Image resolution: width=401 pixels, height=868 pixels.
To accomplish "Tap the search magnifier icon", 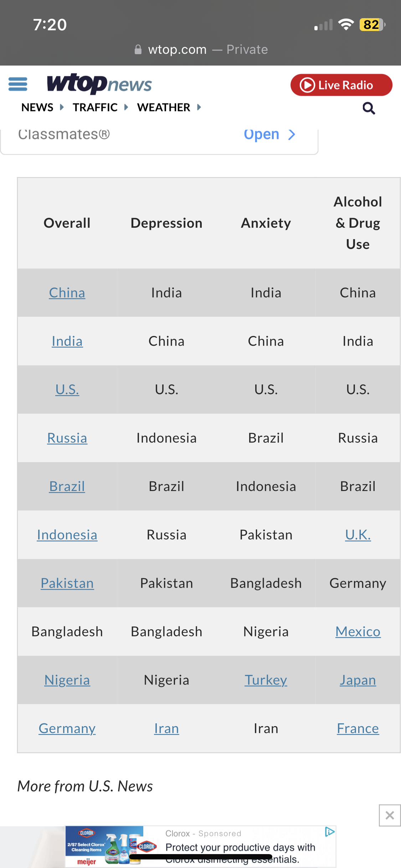I will [369, 108].
